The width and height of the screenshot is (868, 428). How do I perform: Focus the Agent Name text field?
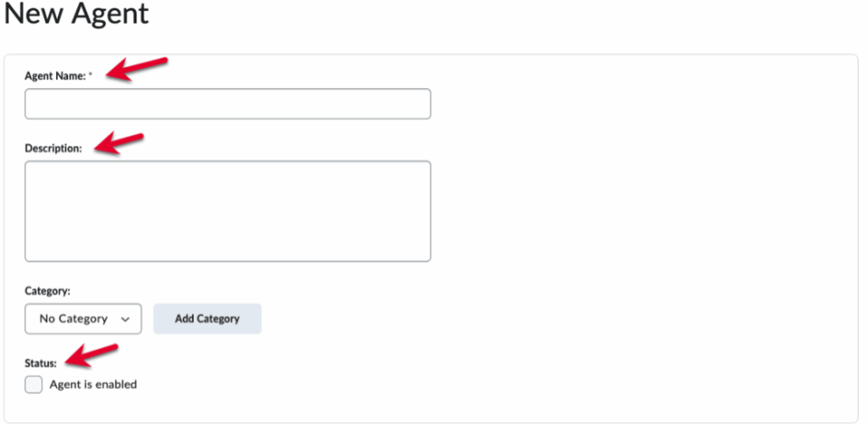coord(227,103)
